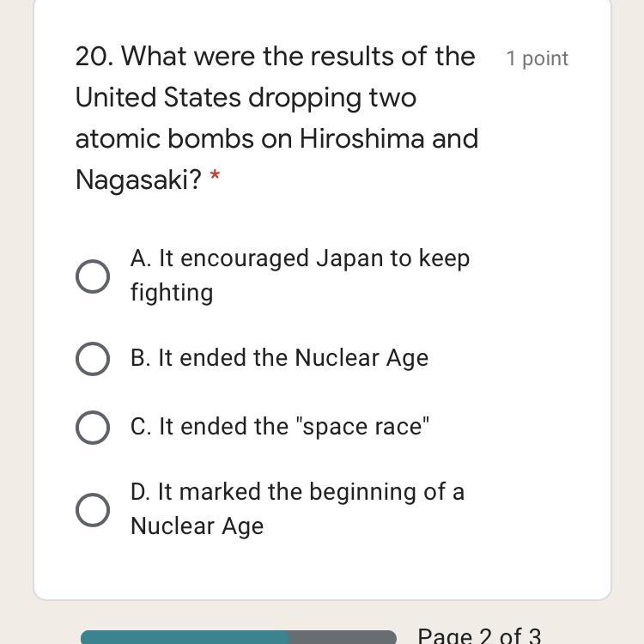Choose the radio circle beside option B

point(93,359)
